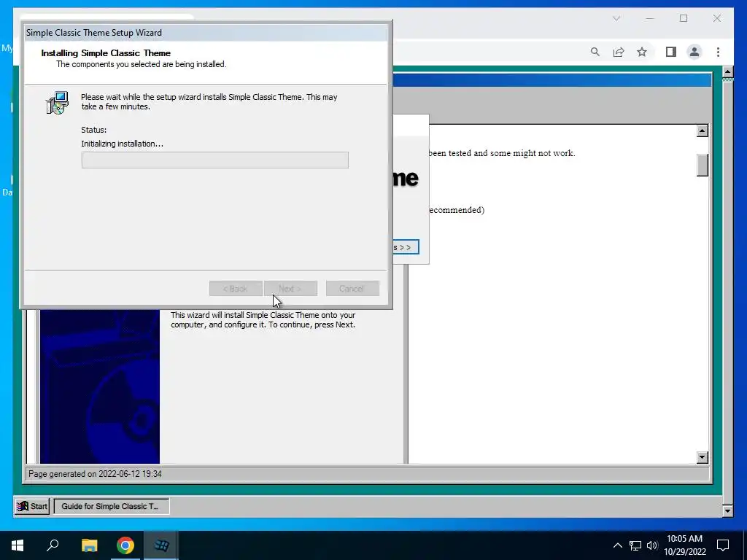Click the inner page scrollbar up arrow
The height and width of the screenshot is (560, 747).
(703, 131)
